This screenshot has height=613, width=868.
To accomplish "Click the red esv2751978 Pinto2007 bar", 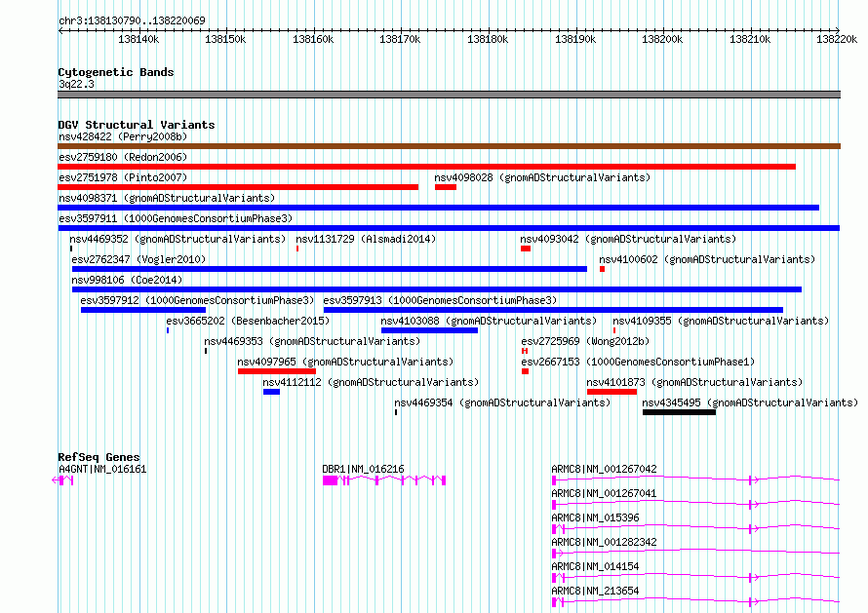I will coord(238,187).
